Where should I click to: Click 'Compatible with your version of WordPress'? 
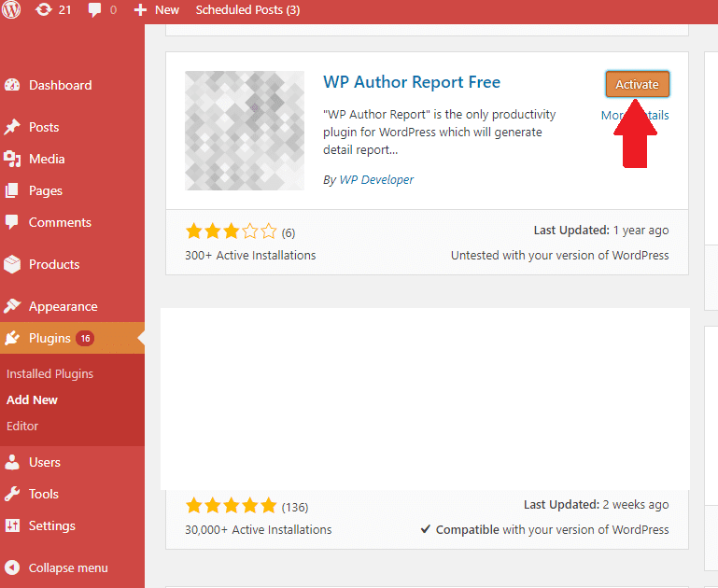coord(544,529)
